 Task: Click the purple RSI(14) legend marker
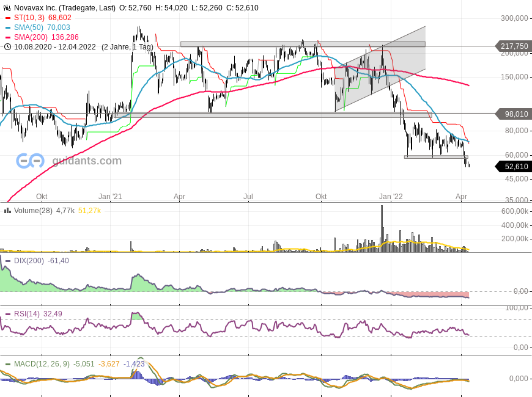point(8,315)
